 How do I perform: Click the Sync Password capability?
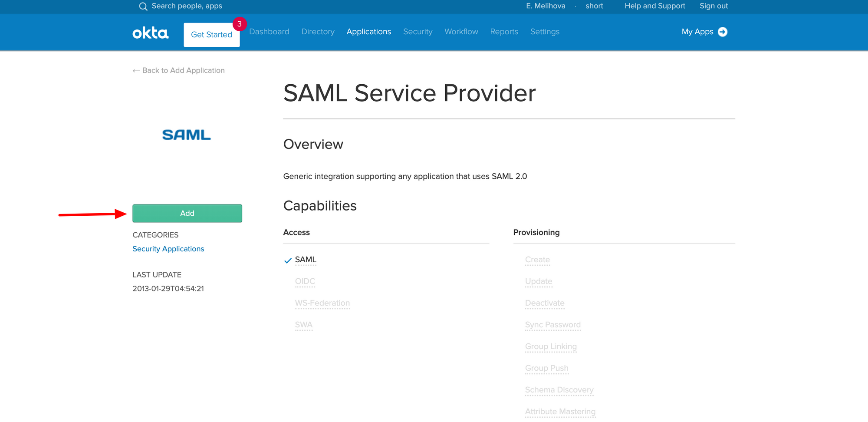tap(553, 325)
